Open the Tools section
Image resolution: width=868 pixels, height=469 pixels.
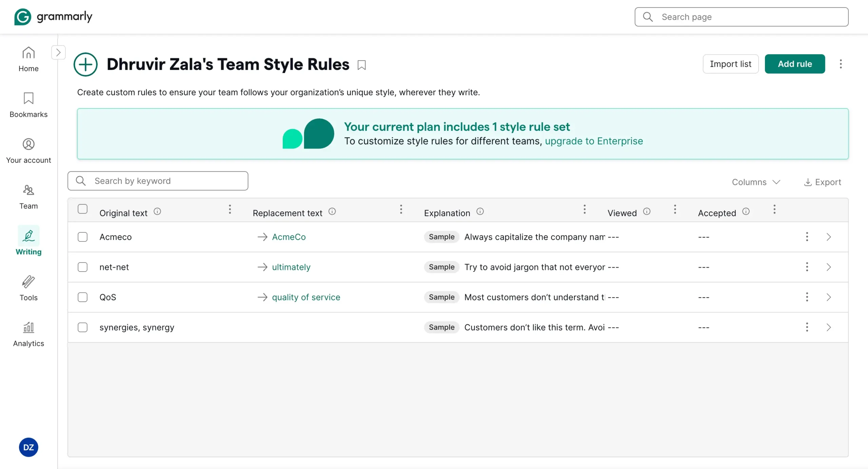click(x=28, y=288)
